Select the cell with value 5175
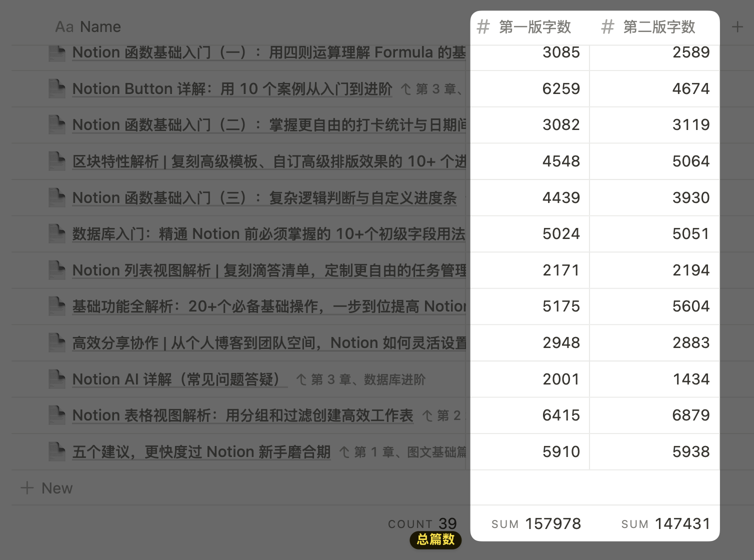This screenshot has height=560, width=754. point(530,306)
